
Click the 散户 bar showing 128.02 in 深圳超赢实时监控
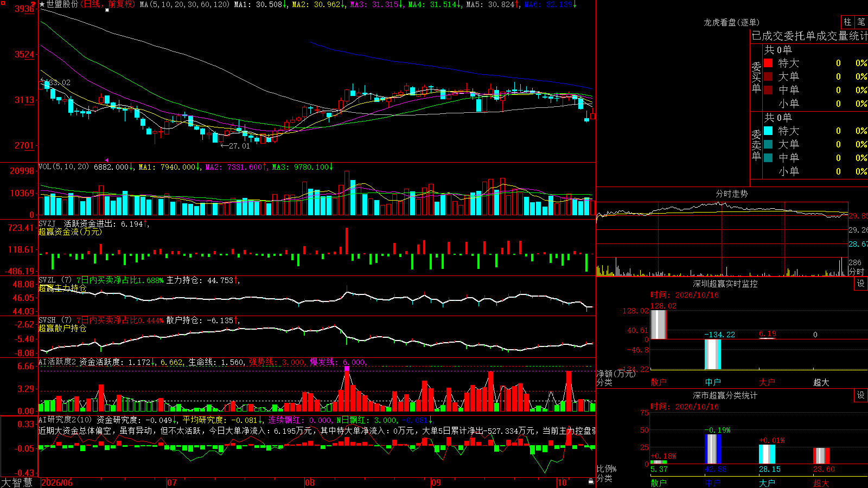coord(658,324)
